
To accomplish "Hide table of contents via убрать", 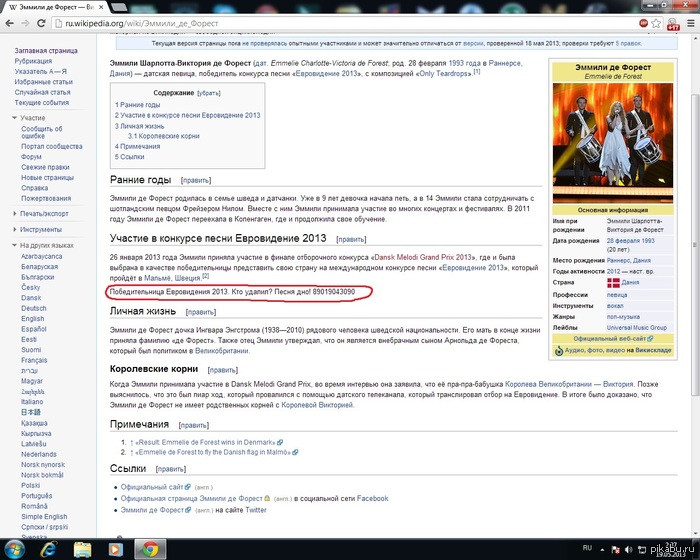I will 209,93.
